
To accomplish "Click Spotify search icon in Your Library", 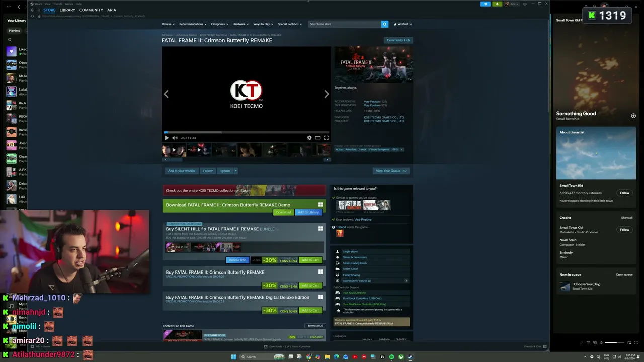I will point(10,40).
